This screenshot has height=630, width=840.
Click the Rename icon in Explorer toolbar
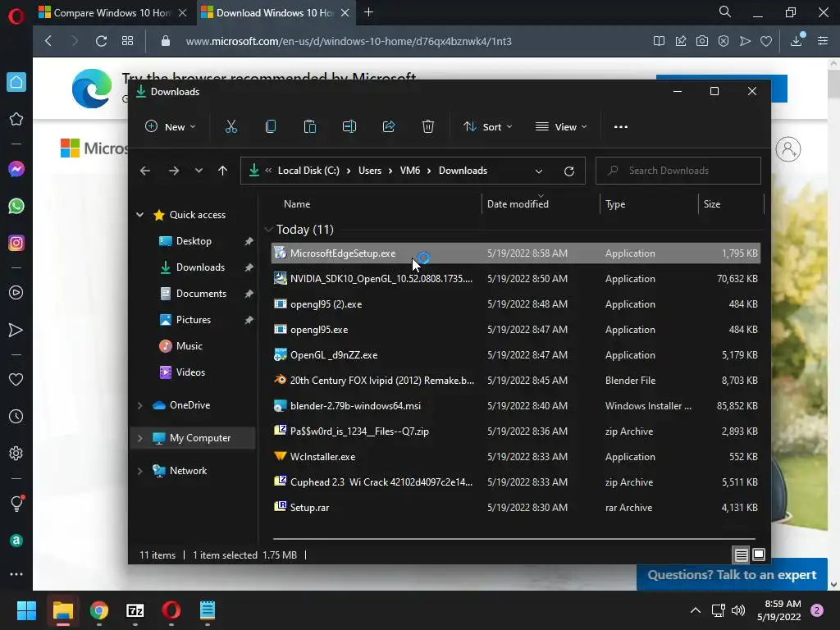tap(349, 127)
